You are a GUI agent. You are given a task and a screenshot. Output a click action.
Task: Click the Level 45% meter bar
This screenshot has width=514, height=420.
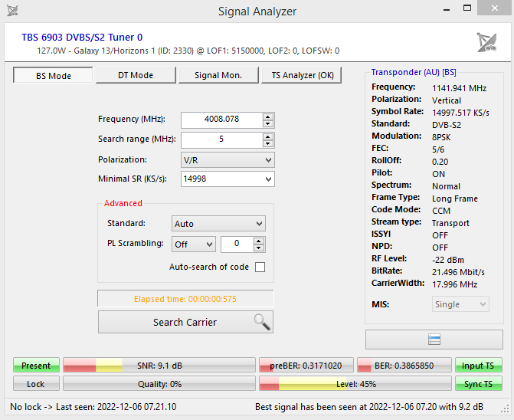point(355,384)
